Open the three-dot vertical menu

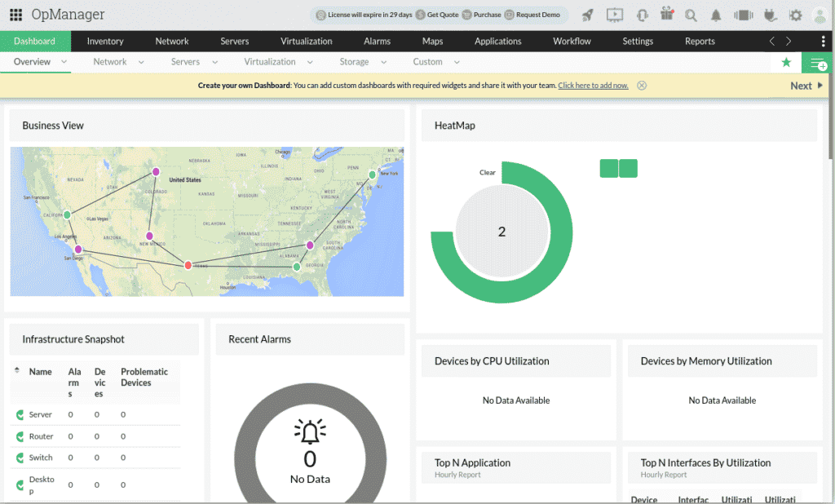[823, 42]
